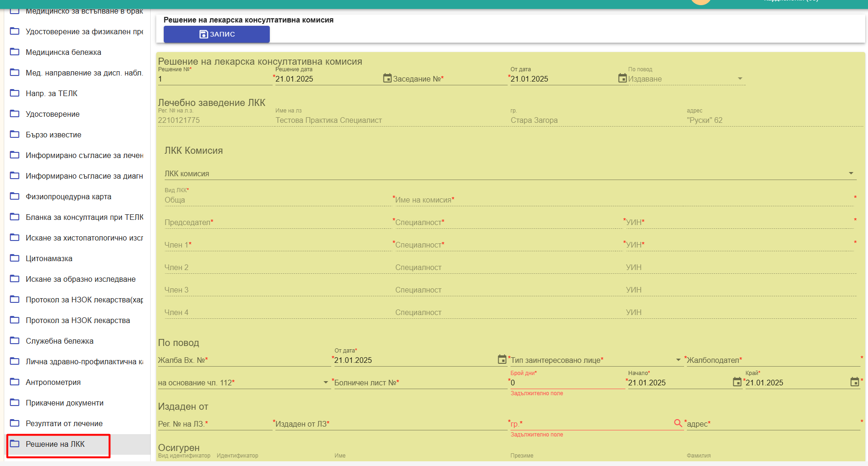Click the Име на комисия field
This screenshot has height=466, width=868.
pyautogui.click(x=624, y=200)
